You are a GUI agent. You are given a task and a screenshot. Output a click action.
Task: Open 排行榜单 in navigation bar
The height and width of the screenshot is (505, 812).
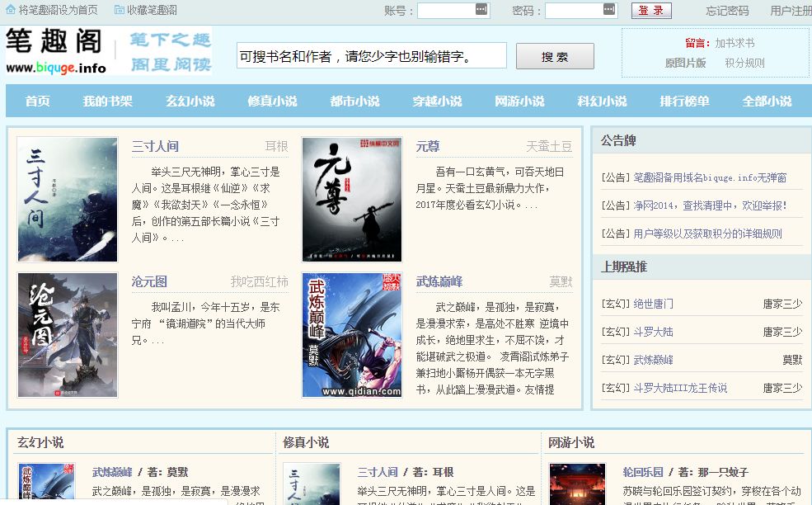pos(684,101)
